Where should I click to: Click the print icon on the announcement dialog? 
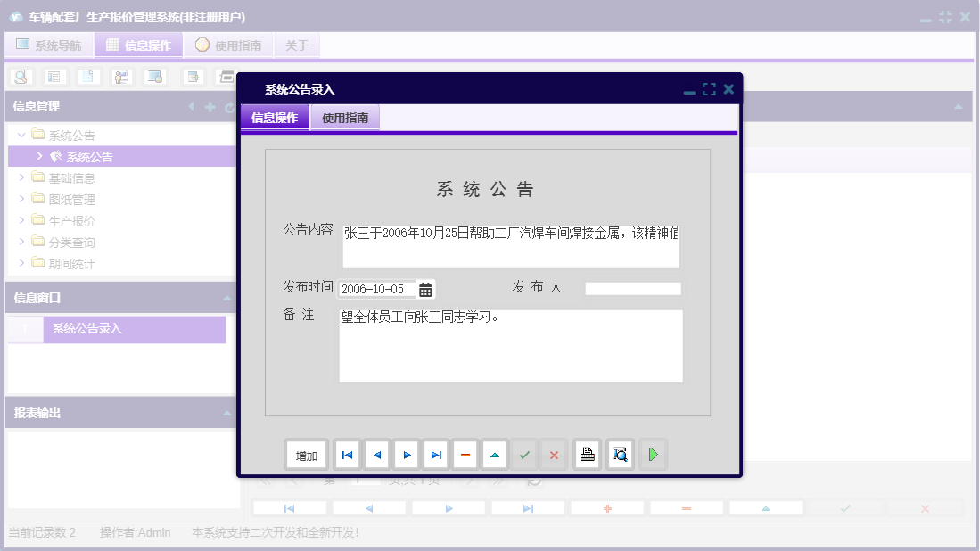pos(587,454)
